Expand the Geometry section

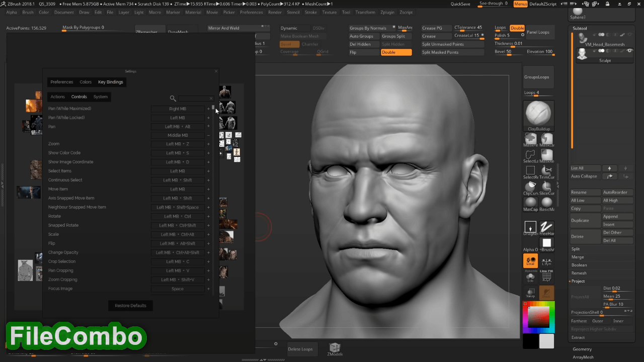click(582, 349)
